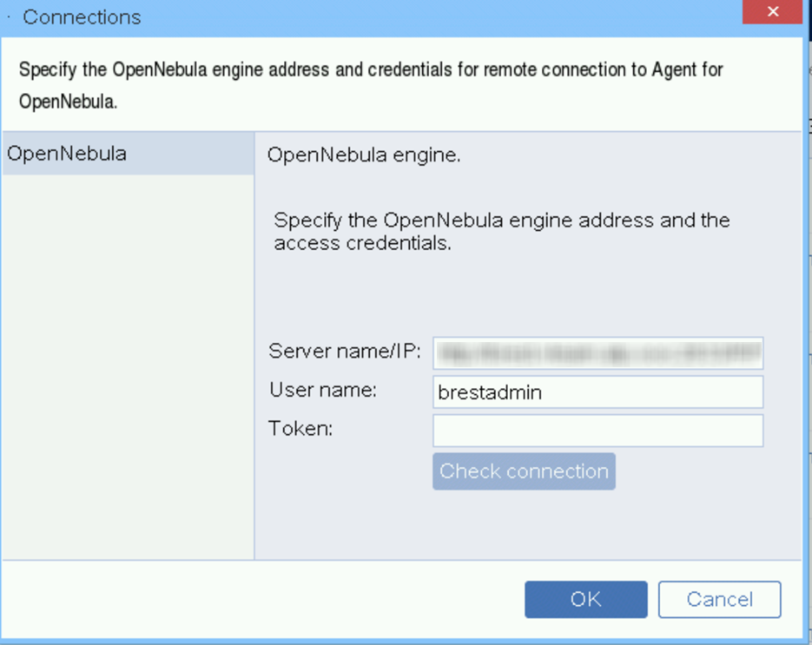Click the 'User name:' label
812x645 pixels.
tap(322, 390)
